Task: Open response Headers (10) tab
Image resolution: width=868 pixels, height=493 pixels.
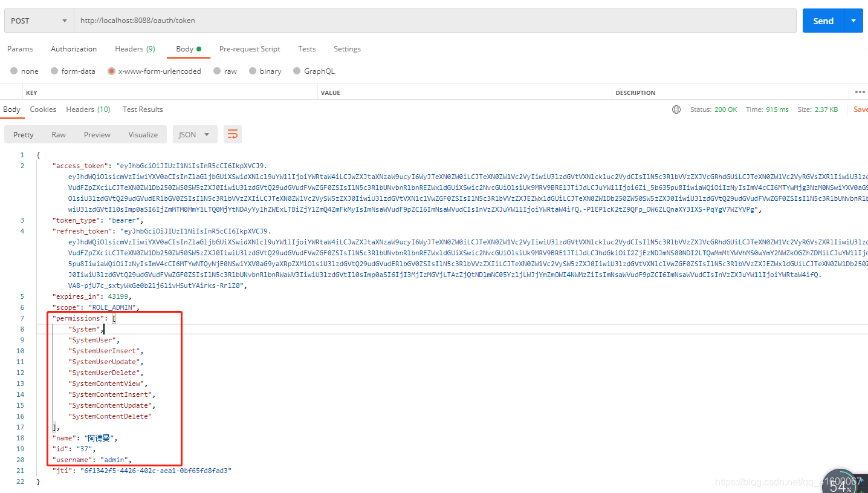Action: [88, 109]
